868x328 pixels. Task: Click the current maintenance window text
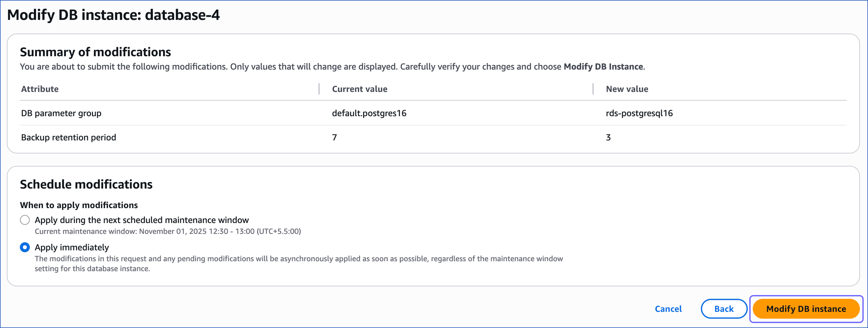pos(167,231)
